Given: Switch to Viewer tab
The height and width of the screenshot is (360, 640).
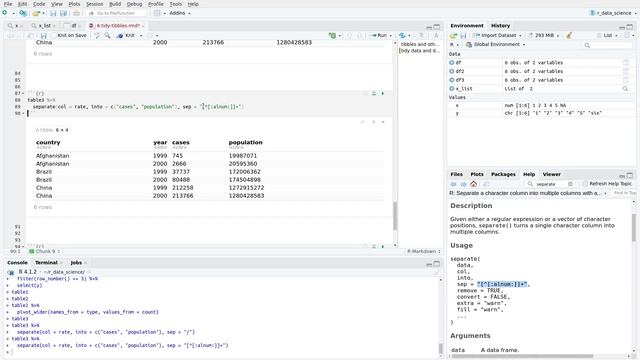Looking at the screenshot, I should click(x=551, y=174).
